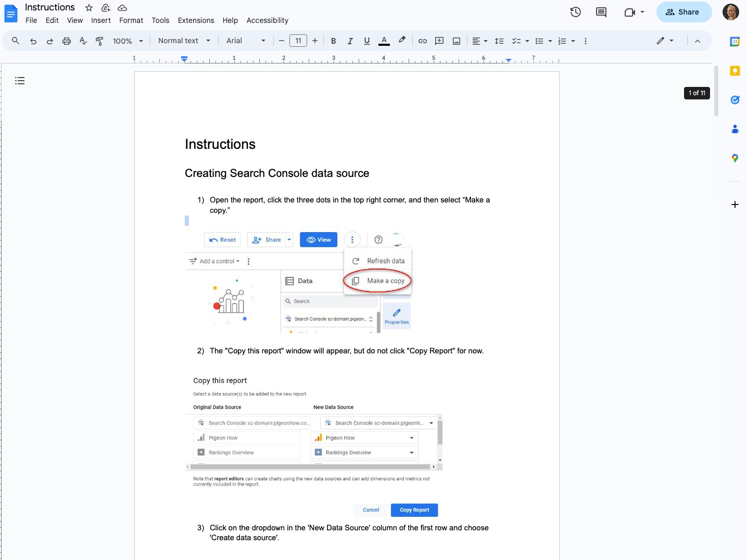
Task: Toggle underline formatting
Action: tap(367, 41)
